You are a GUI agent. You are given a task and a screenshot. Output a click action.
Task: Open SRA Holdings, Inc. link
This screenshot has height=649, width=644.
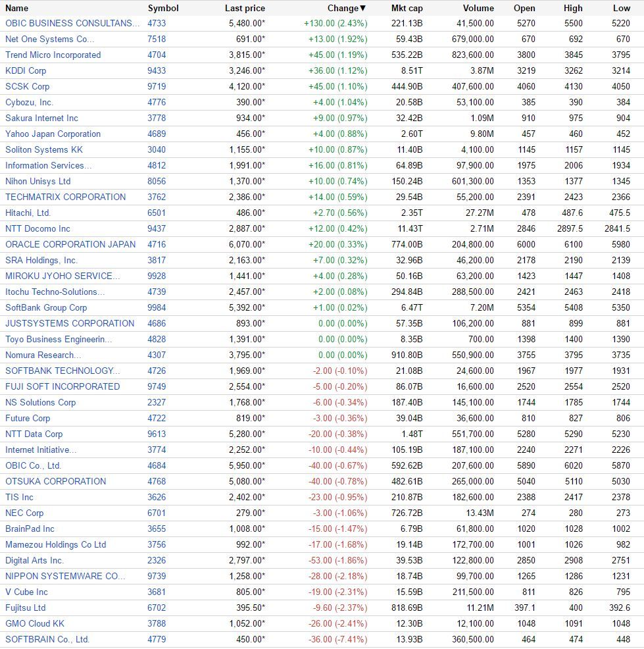[41, 261]
